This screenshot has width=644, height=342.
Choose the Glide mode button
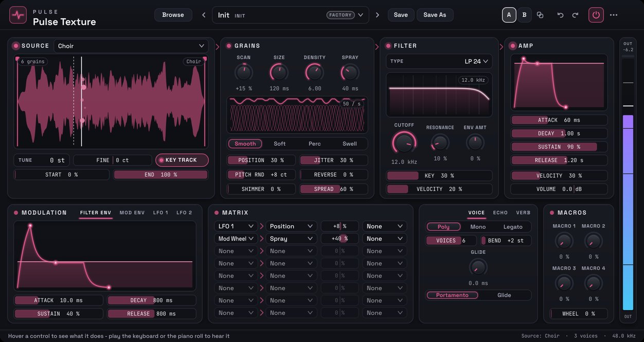pyautogui.click(x=504, y=295)
